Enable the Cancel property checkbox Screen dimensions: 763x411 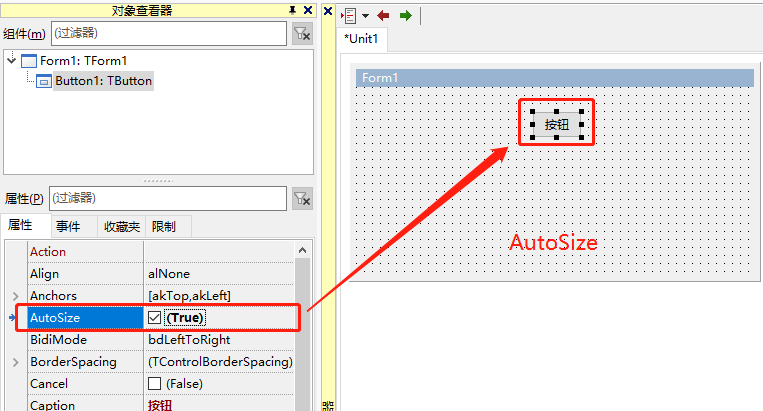point(154,384)
